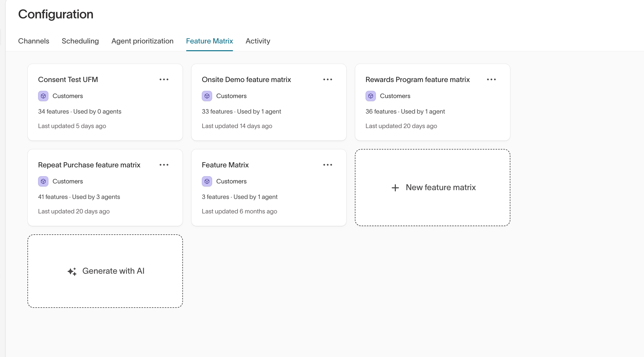Click 'Last updated 6 months ago'
This screenshot has width=644, height=357.
pos(239,211)
